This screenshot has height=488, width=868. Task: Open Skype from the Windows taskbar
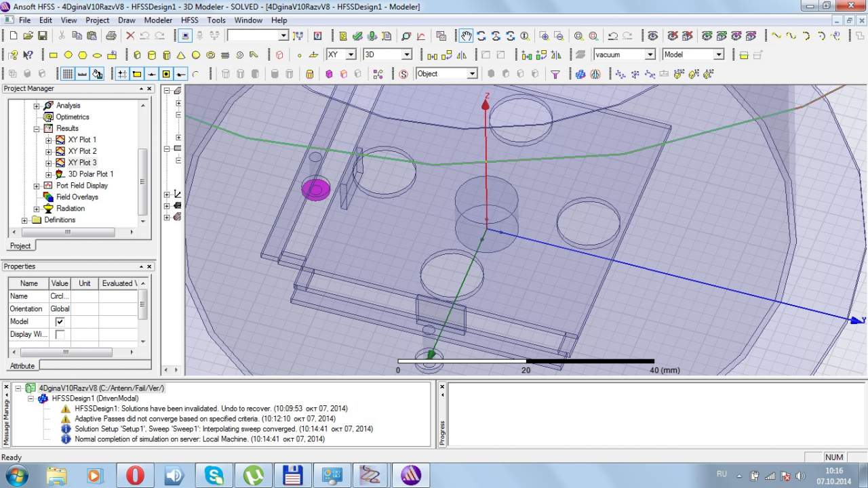(x=214, y=475)
